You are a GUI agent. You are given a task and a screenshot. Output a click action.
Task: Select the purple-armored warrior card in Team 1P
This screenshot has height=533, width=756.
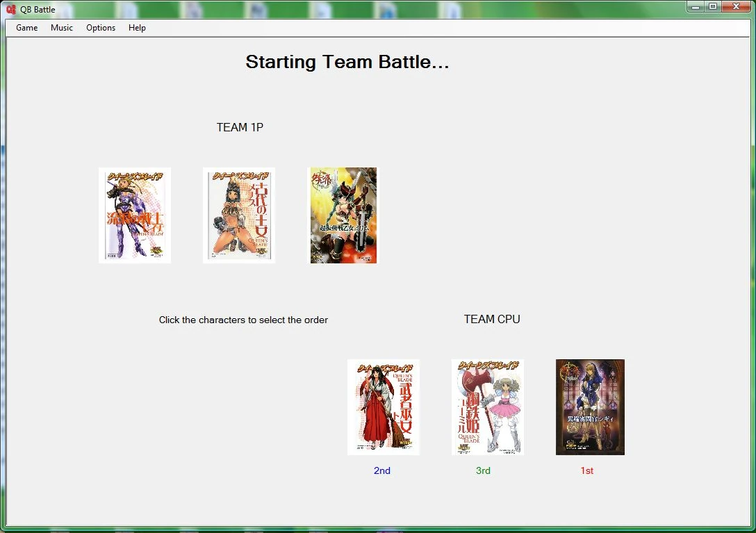[x=135, y=215]
